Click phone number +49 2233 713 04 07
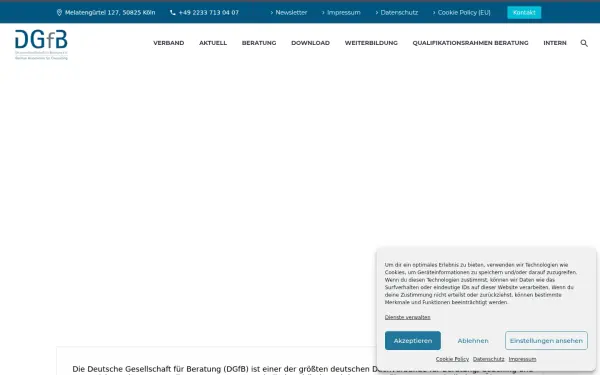 click(209, 13)
